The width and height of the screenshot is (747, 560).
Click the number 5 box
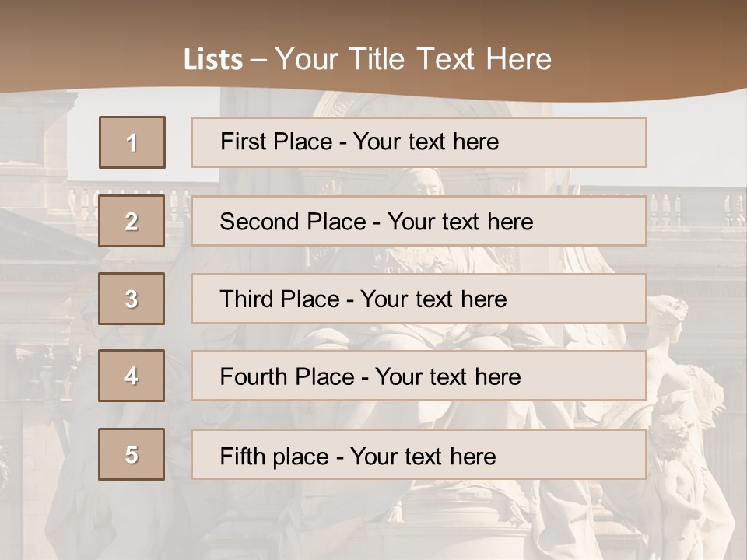(132, 454)
